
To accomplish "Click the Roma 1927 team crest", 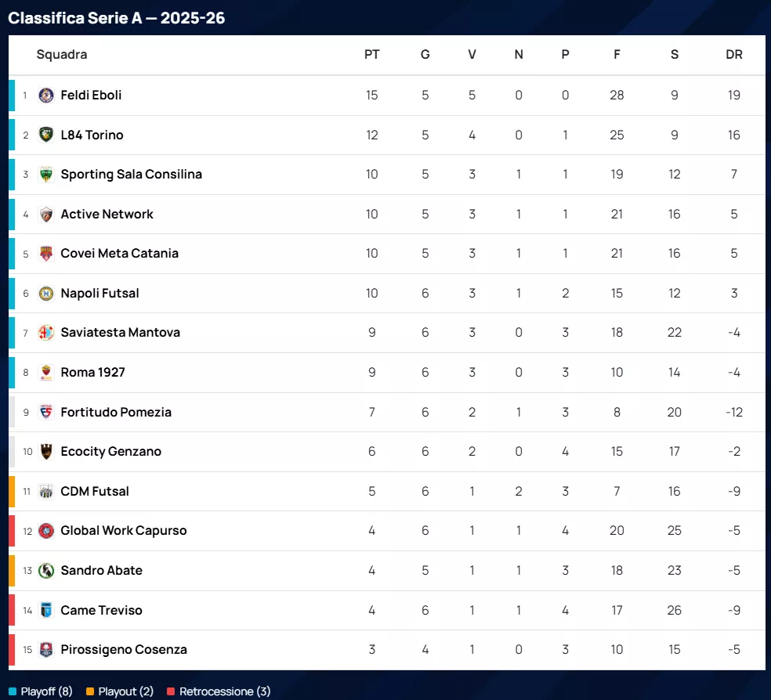I will [x=46, y=373].
